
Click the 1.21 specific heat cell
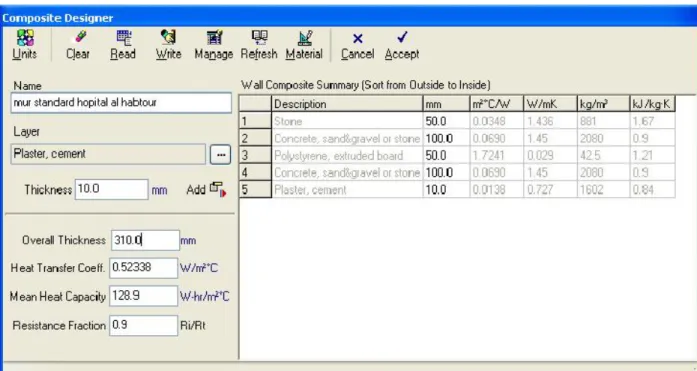coord(653,156)
